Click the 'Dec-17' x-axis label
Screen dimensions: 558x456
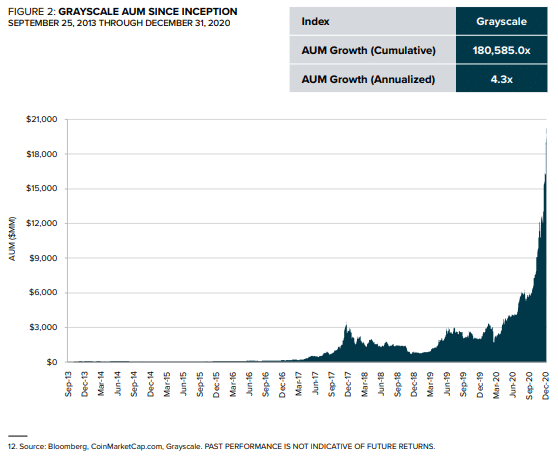[348, 384]
